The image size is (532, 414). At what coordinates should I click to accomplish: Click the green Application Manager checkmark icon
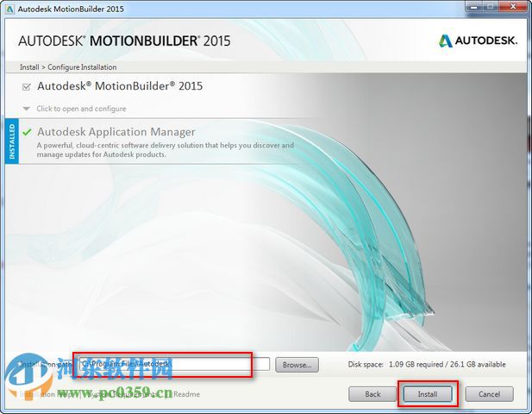tap(27, 132)
